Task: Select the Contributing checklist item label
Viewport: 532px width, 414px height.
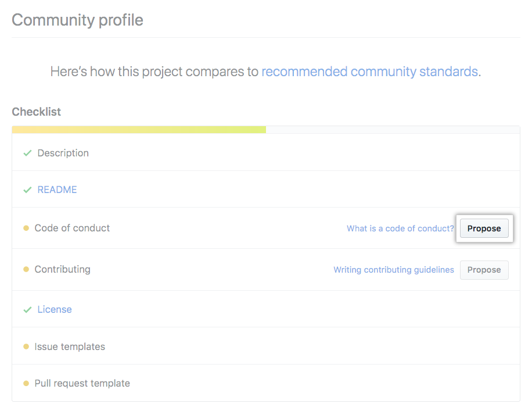Action: 62,270
